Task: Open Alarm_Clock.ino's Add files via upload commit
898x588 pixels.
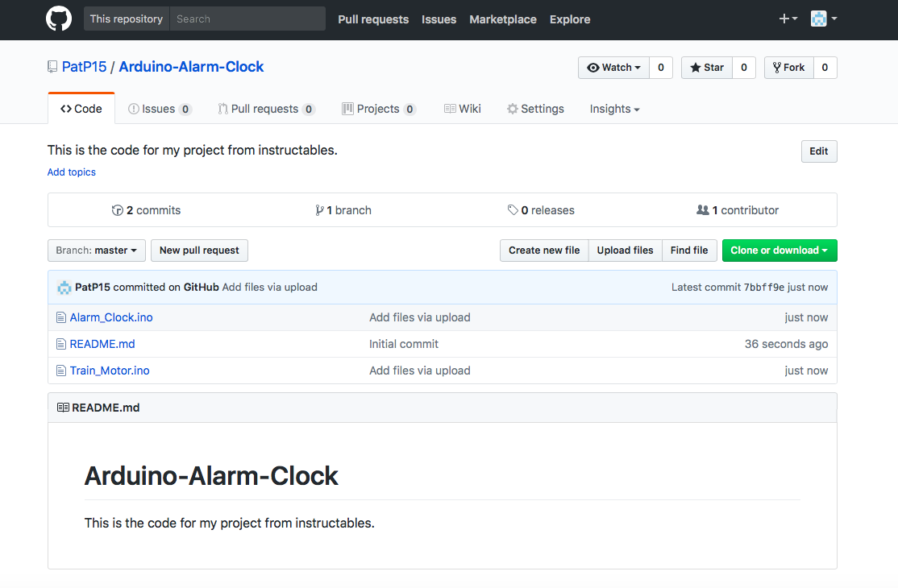Action: click(420, 317)
